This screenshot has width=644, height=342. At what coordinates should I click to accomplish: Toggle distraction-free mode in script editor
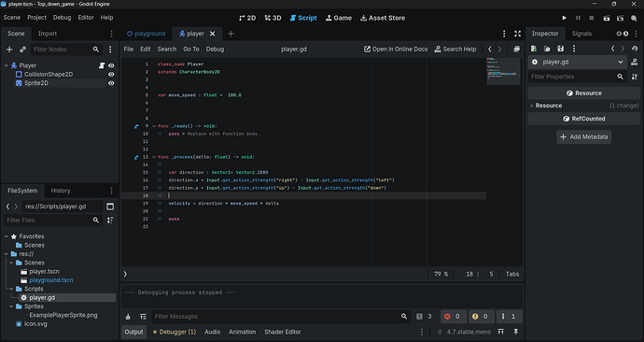(x=517, y=34)
